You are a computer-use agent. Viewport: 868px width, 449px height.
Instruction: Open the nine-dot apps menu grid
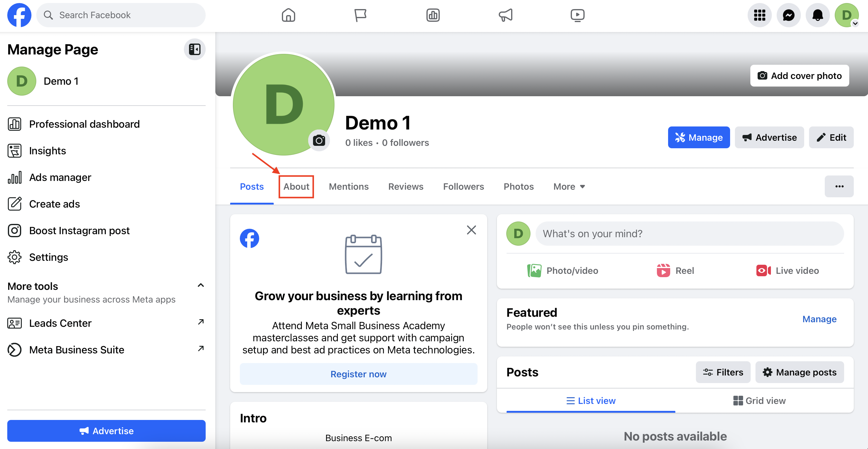759,15
